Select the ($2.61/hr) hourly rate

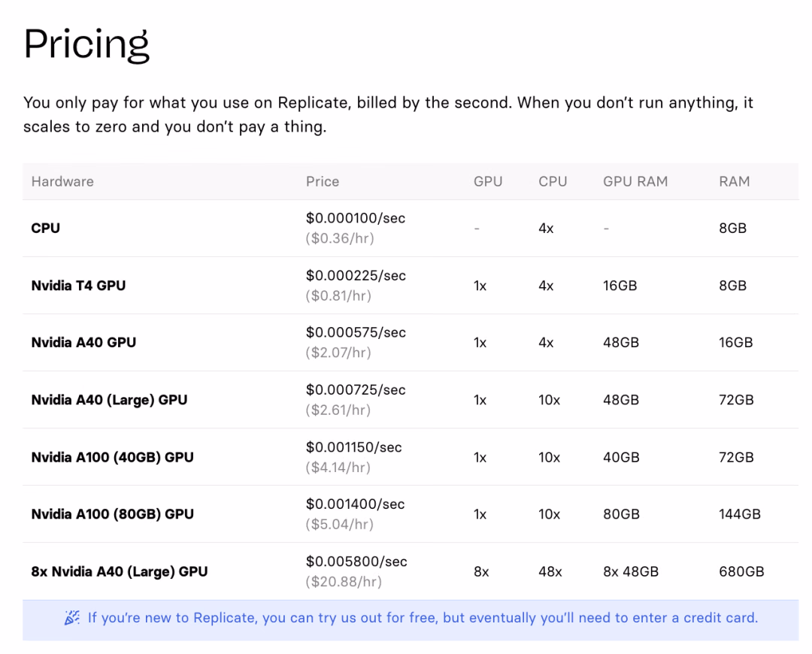click(x=338, y=410)
